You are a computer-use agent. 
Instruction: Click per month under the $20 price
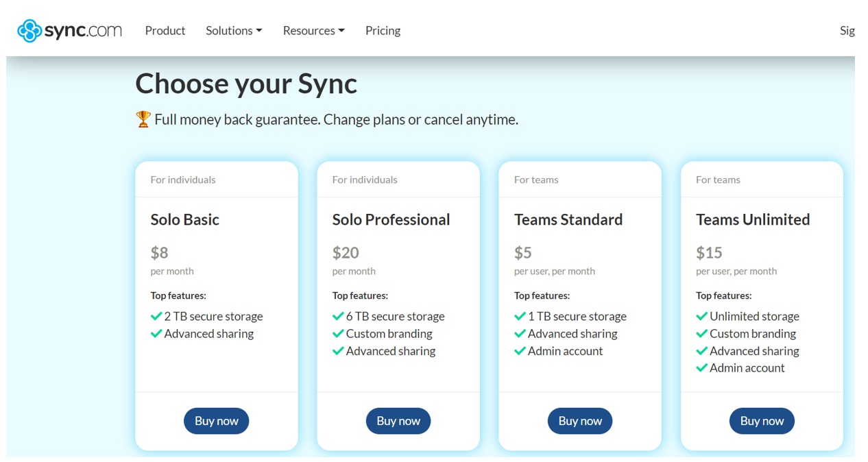pyautogui.click(x=354, y=271)
